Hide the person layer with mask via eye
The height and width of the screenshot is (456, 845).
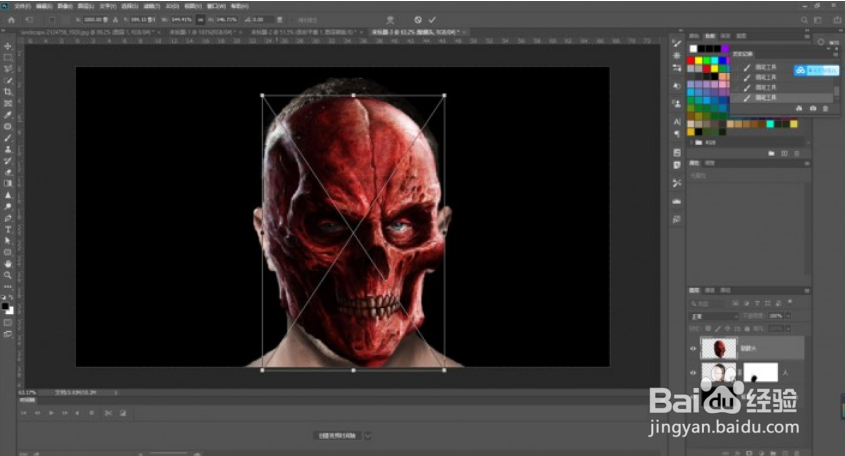(693, 372)
